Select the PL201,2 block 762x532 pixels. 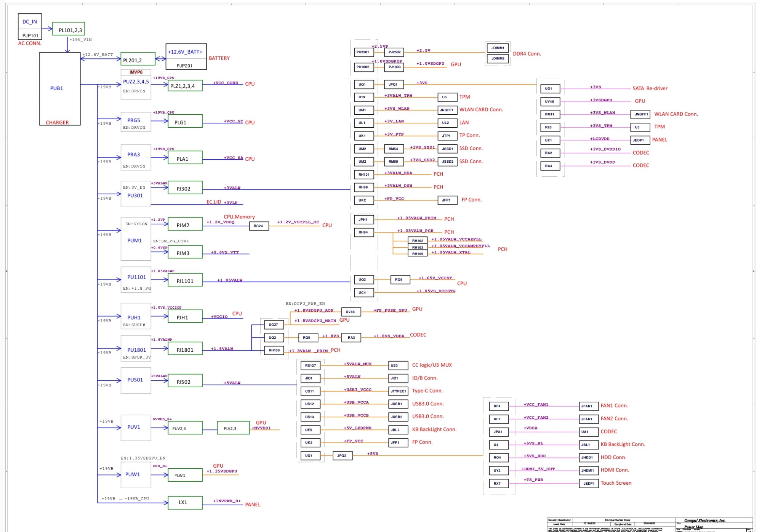pyautogui.click(x=138, y=59)
